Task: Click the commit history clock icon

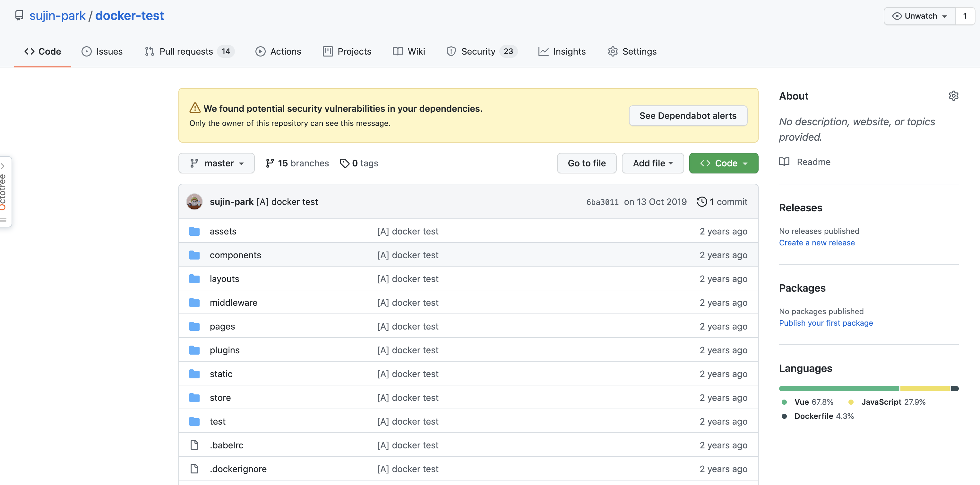Action: [702, 202]
